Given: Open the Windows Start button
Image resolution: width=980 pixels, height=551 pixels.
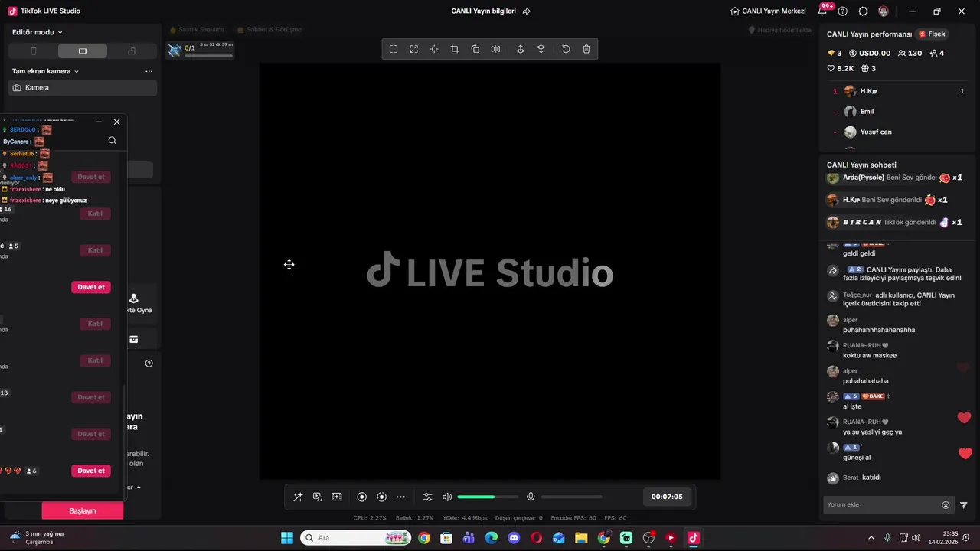Looking at the screenshot, I should pos(287,538).
